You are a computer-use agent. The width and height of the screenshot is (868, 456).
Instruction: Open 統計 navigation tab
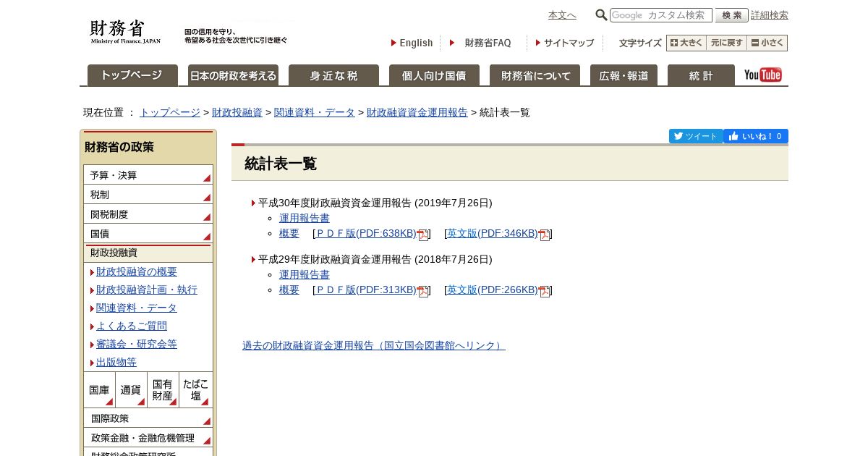pyautogui.click(x=701, y=75)
